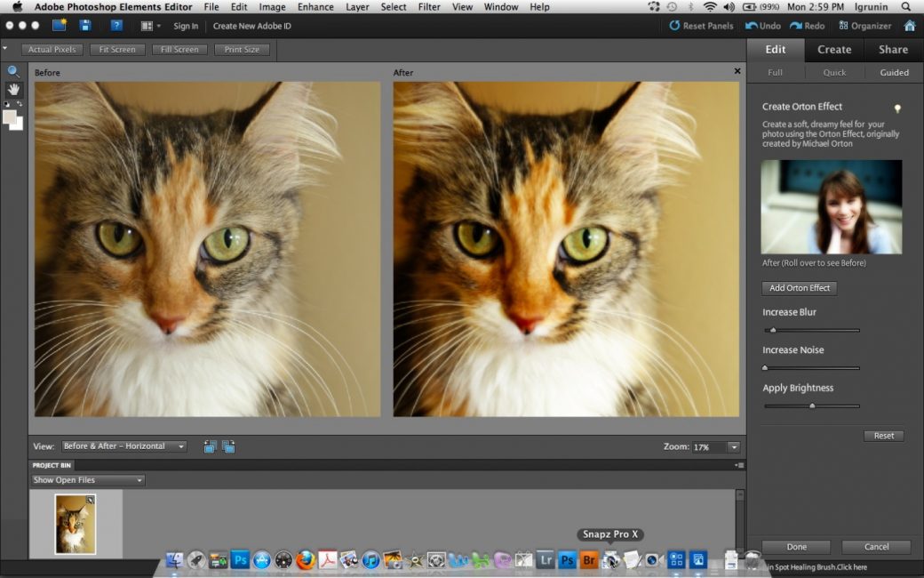The width and height of the screenshot is (924, 578).
Task: Select the Zoom tool magnifier
Action: 13,72
